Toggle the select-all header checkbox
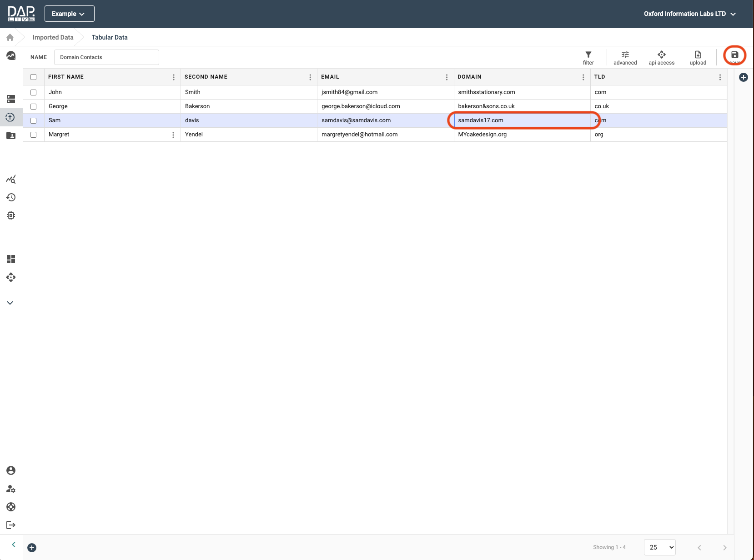 (34, 77)
